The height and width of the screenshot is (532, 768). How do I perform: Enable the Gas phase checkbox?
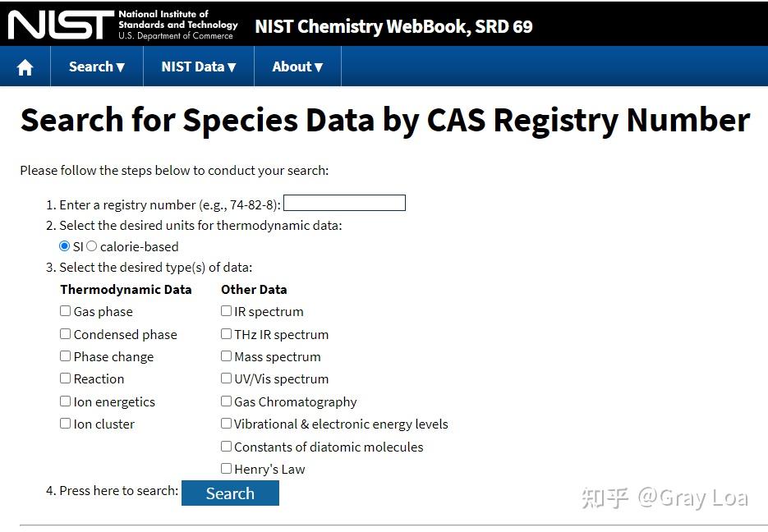pos(66,311)
